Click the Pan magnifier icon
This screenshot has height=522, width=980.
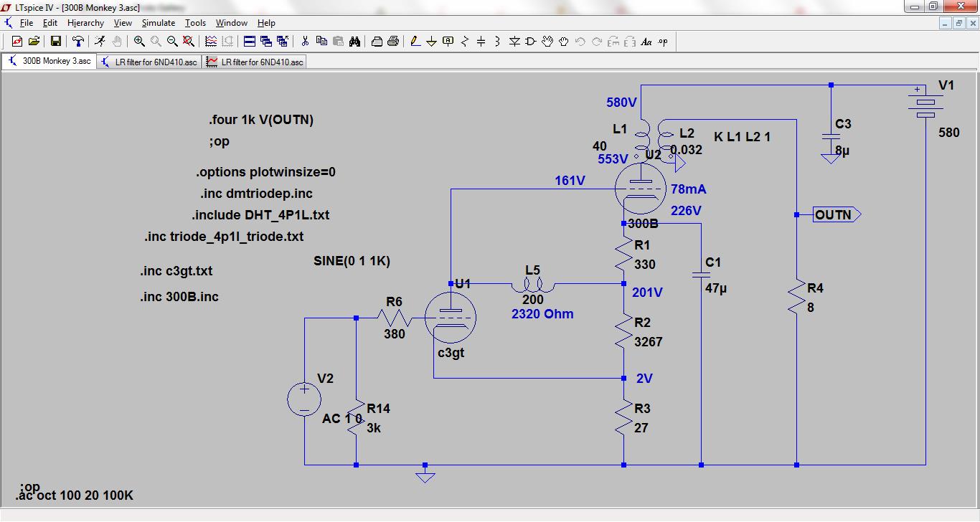[156, 42]
